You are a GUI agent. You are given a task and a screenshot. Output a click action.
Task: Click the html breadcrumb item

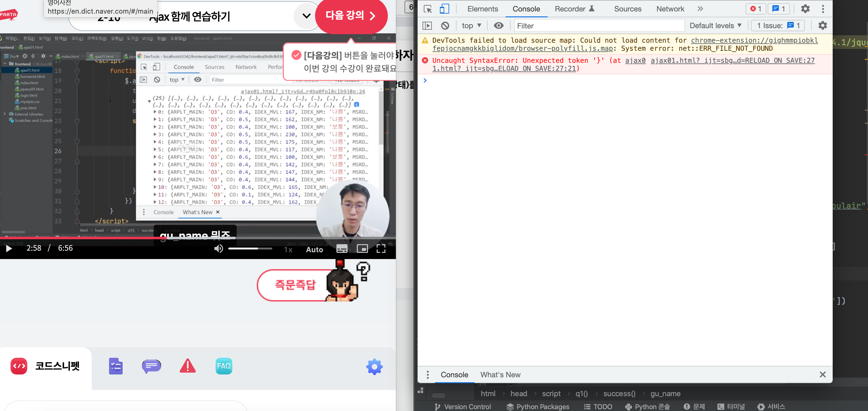click(488, 393)
